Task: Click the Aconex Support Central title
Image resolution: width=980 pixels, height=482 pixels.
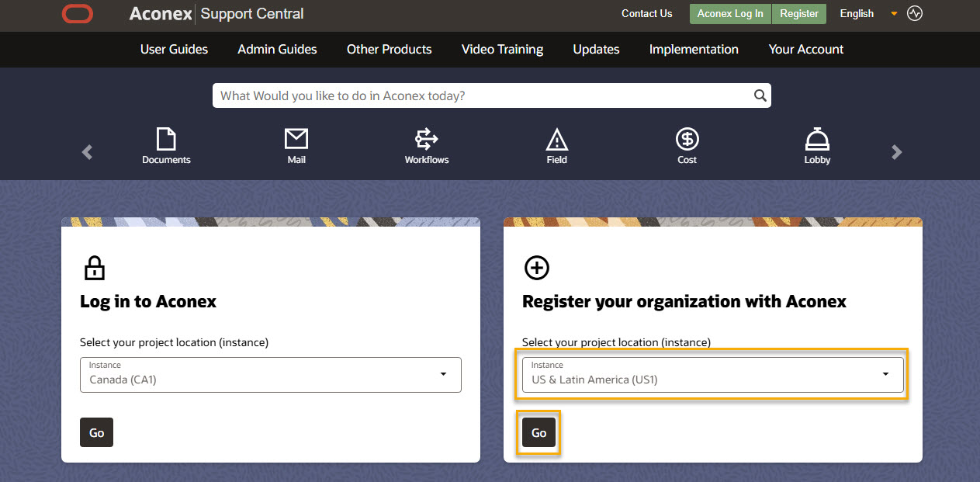Action: 216,13
